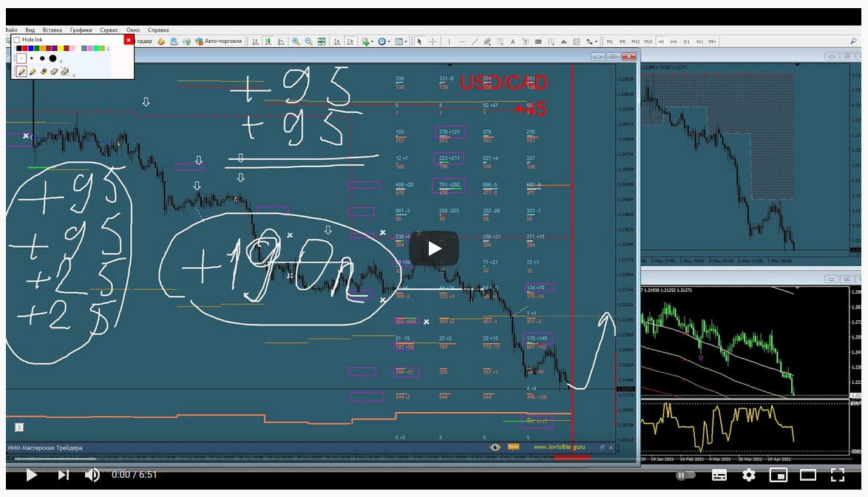Toggle YouTube autoplay switch

[685, 475]
